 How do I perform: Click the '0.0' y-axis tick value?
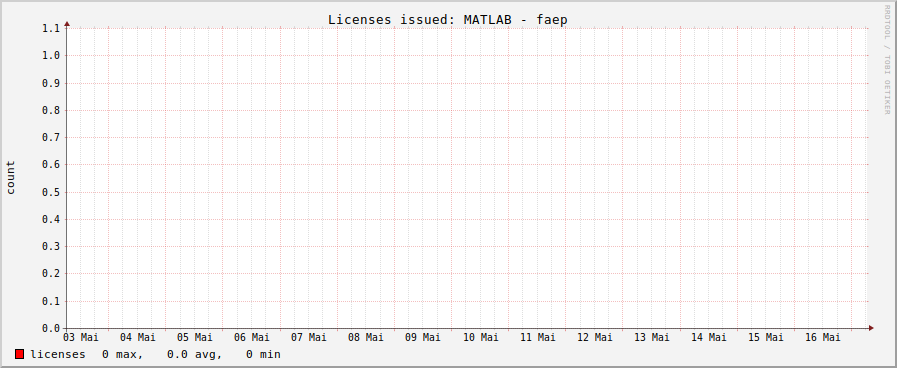click(51, 329)
